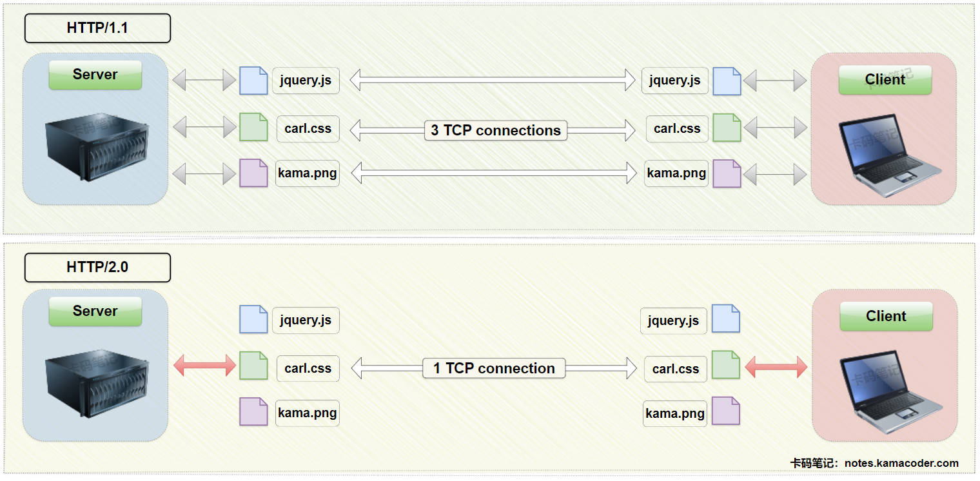Click the blue jquery.js file icon on the HTTP/2.0 client side
This screenshot has height=481, width=980.
(725, 319)
